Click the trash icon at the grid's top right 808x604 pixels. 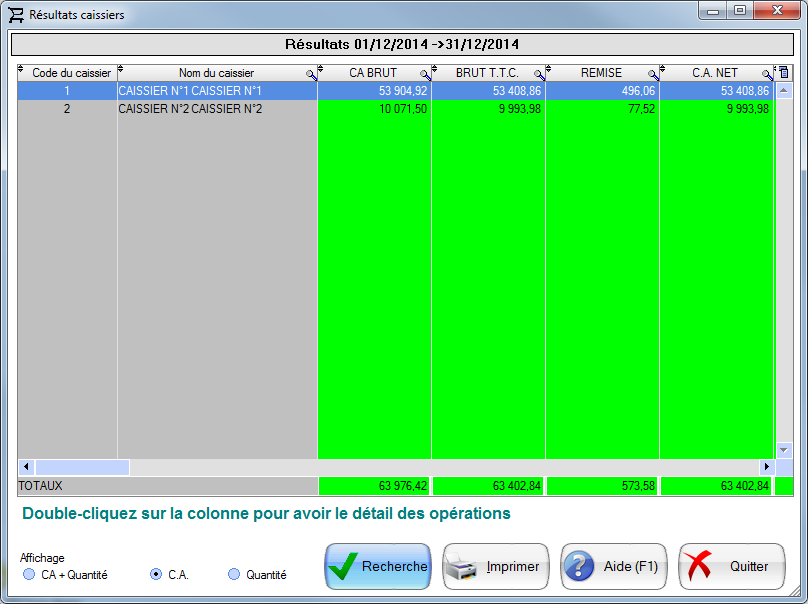pyautogui.click(x=782, y=72)
